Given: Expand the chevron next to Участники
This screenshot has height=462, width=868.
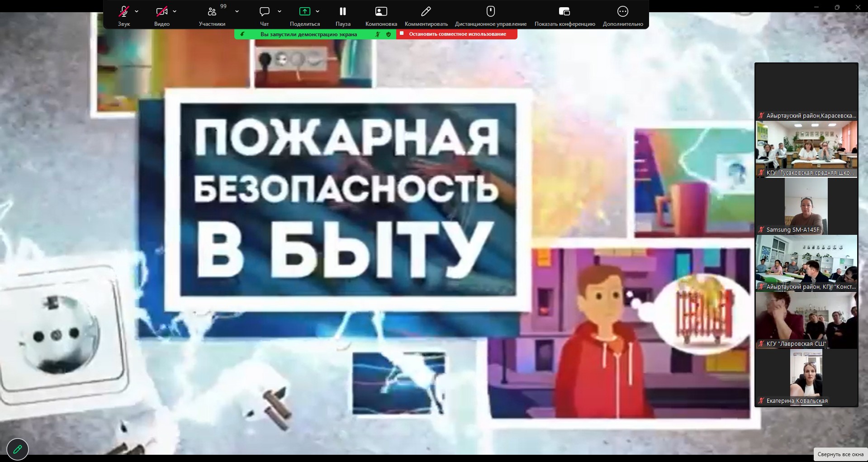Looking at the screenshot, I should pyautogui.click(x=237, y=12).
